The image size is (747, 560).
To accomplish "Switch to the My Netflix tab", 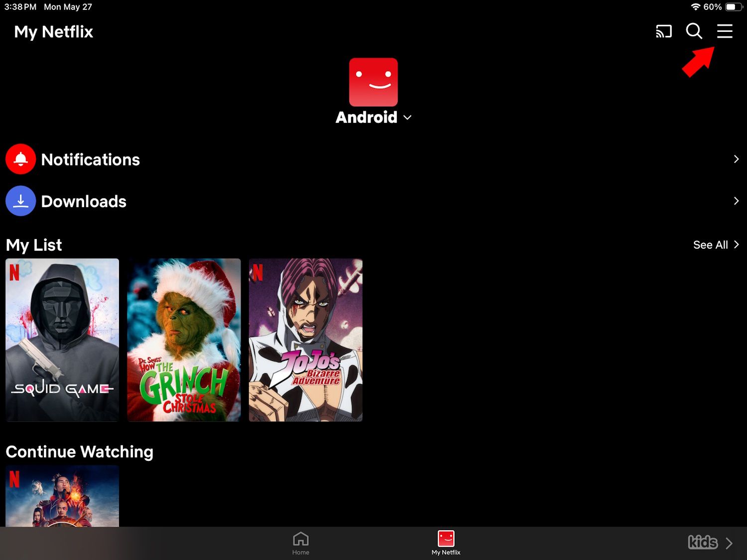I will click(x=446, y=543).
